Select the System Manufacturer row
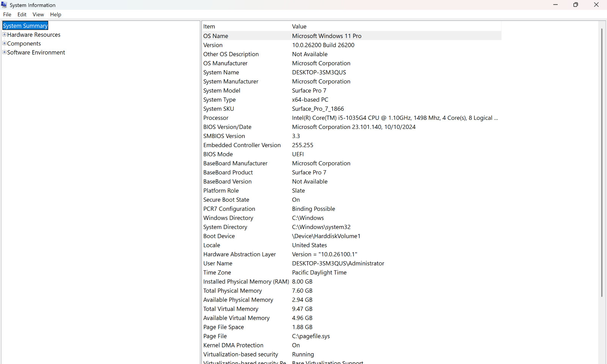Screen dimensions: 607x364 pyautogui.click(x=352, y=82)
